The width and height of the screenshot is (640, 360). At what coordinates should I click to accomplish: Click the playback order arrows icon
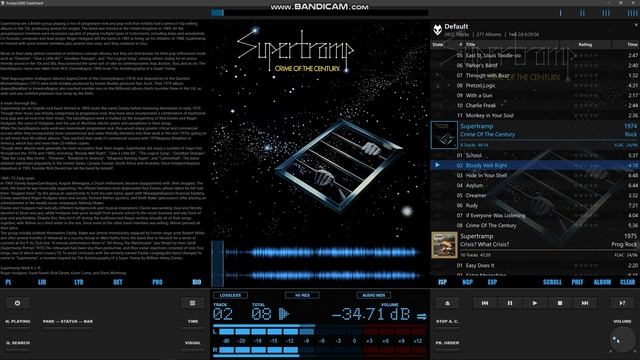pos(422,316)
